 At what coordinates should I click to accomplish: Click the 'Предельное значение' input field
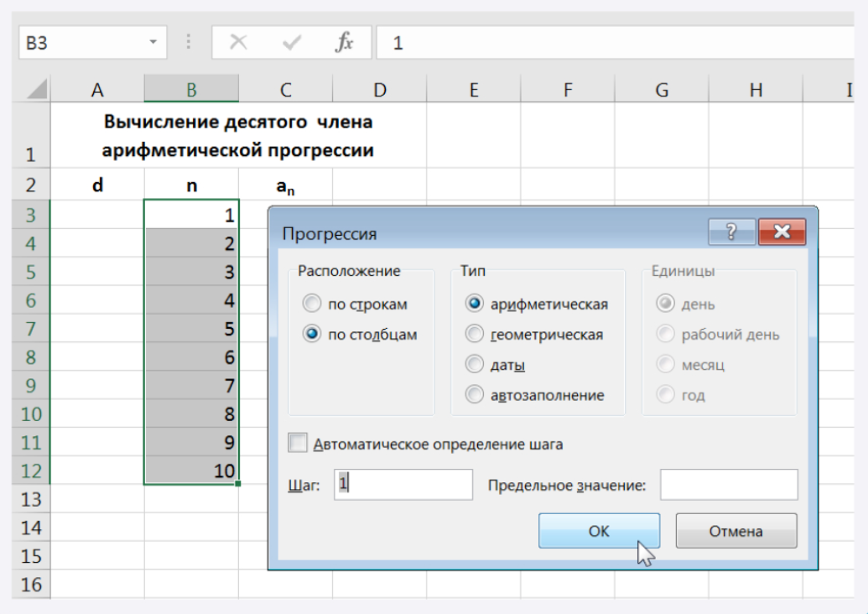click(x=728, y=485)
